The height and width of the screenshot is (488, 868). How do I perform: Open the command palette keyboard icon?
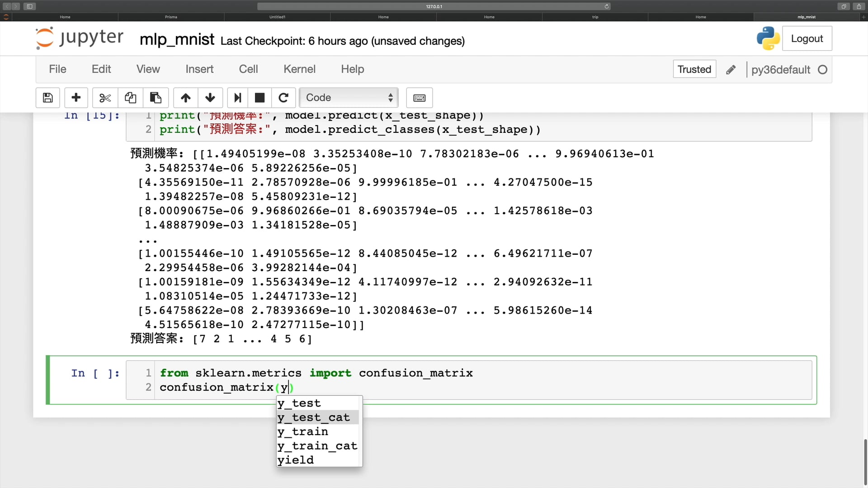point(419,98)
